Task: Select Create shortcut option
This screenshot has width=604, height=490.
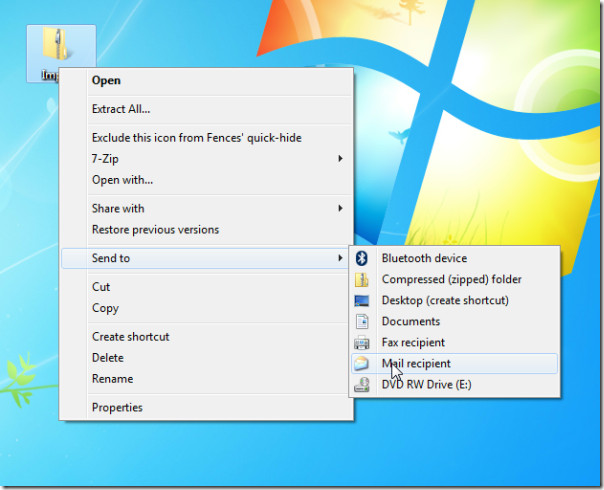Action: tap(206, 337)
